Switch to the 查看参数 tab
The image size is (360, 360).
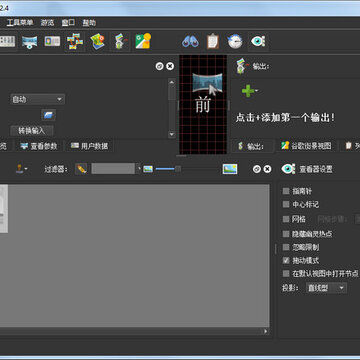coord(39,146)
